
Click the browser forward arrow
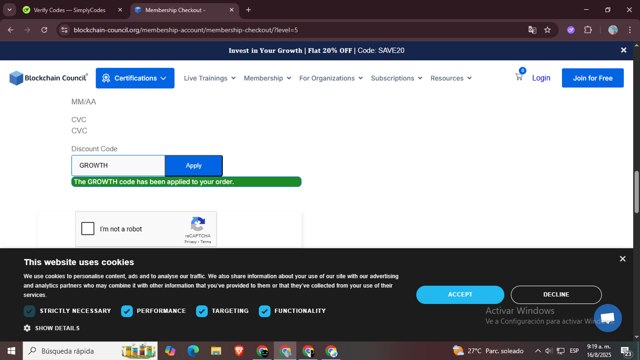[x=27, y=30]
